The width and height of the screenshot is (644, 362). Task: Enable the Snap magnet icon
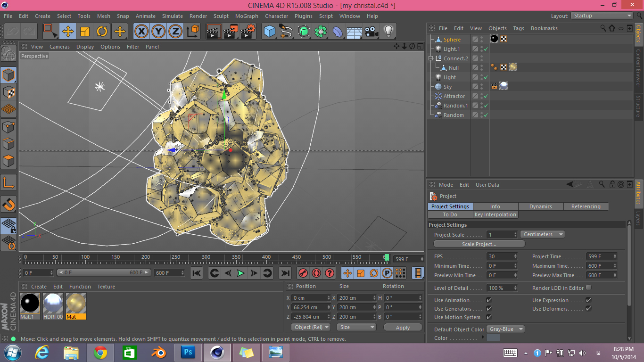pyautogui.click(x=9, y=205)
